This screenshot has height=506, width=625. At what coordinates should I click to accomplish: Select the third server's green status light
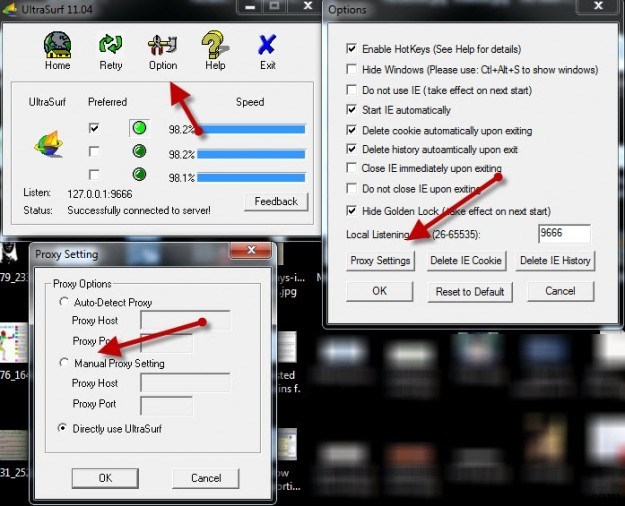(x=139, y=174)
